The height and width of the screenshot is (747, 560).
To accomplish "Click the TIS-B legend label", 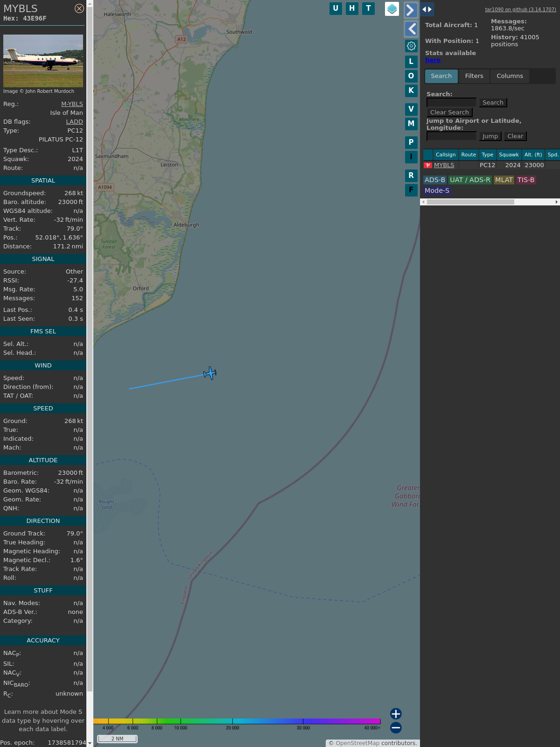I will [526, 180].
